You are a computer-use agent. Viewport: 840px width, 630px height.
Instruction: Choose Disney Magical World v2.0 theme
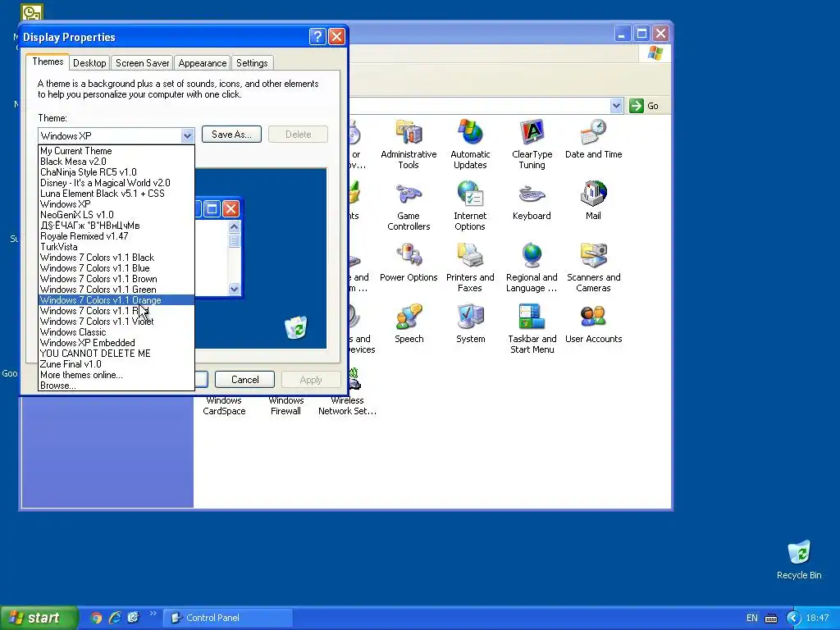pos(116,183)
